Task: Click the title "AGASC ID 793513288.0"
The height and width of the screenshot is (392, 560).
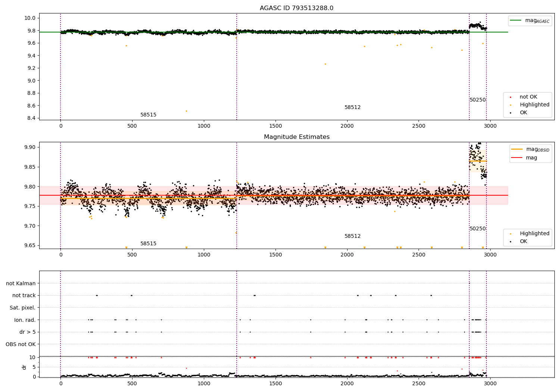Action: 296,8
